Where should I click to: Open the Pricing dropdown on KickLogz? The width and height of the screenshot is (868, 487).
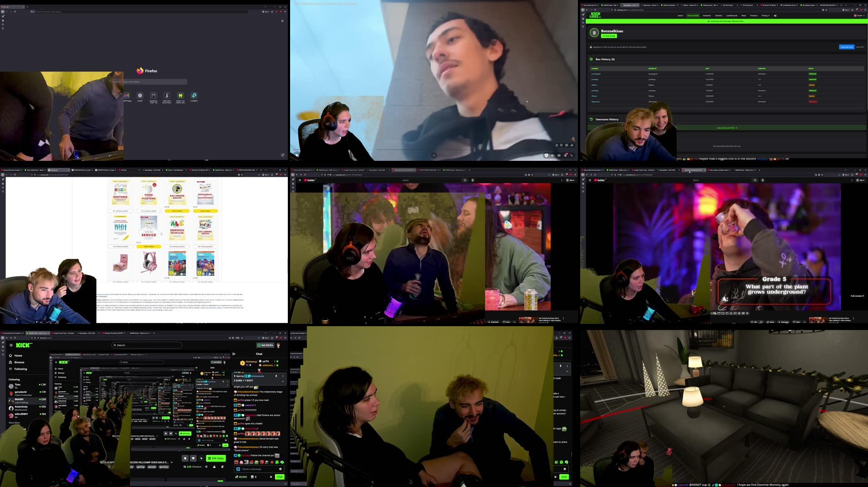[x=765, y=15]
